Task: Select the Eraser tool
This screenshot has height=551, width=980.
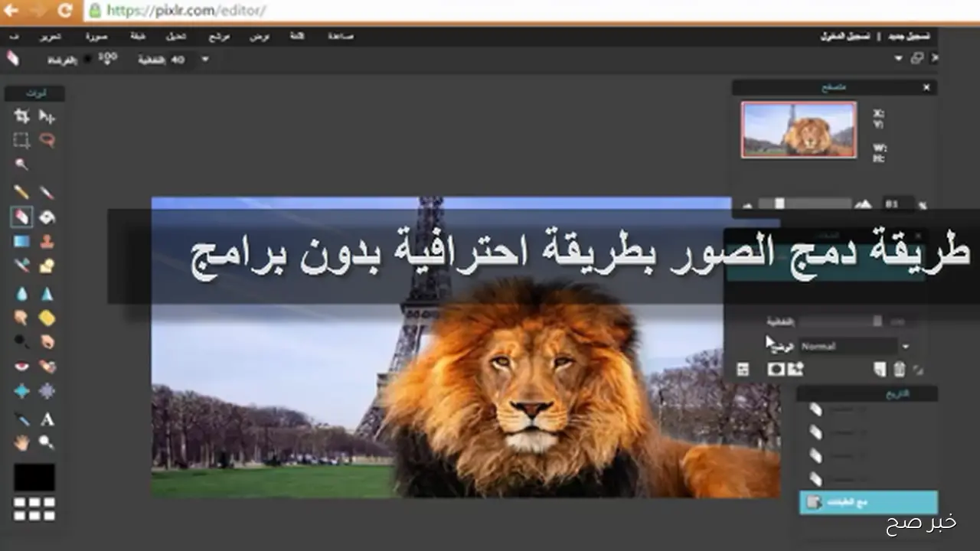Action: tap(21, 217)
